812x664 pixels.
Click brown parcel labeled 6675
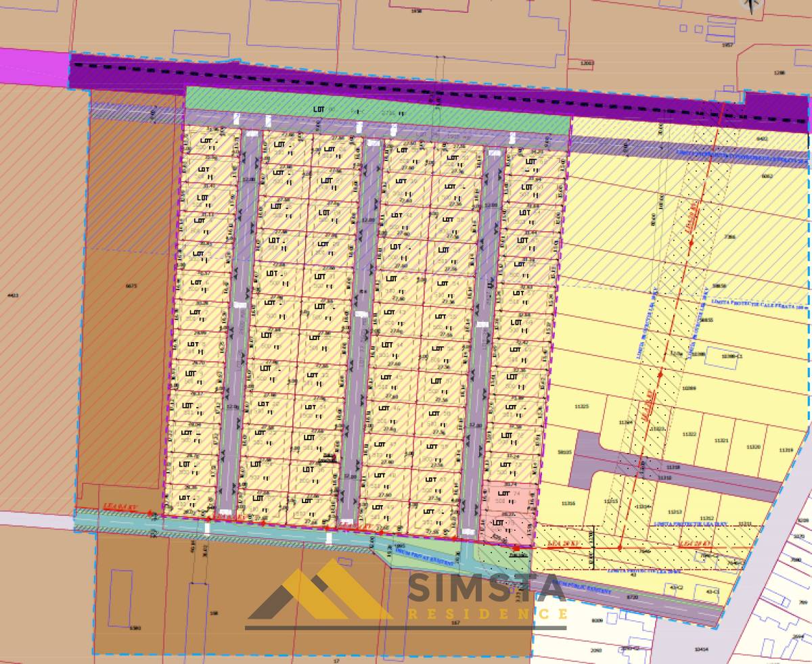131,286
